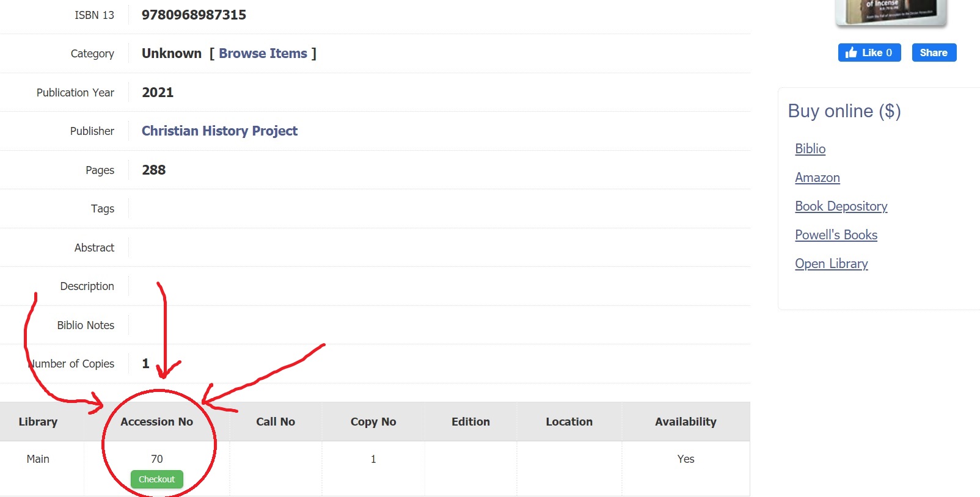Click the Facebook Like thumbs-up button
This screenshot has height=497, width=980.
point(868,53)
